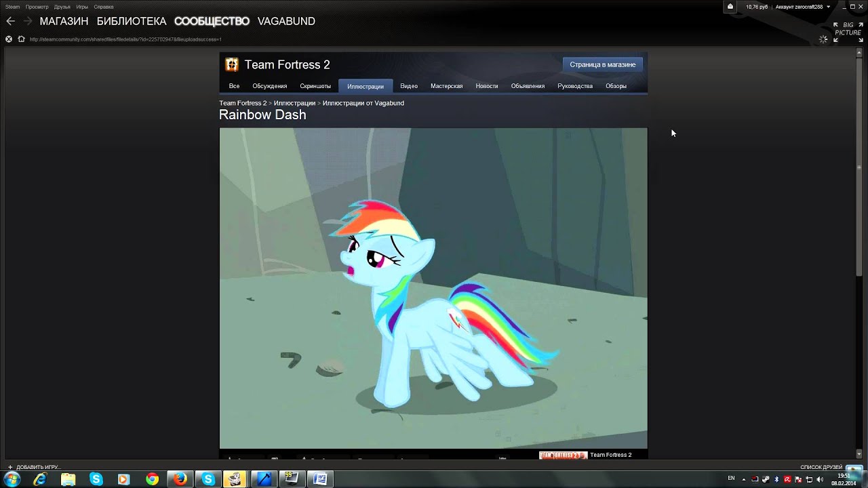Open the taskbar clock and date

pyautogui.click(x=843, y=479)
